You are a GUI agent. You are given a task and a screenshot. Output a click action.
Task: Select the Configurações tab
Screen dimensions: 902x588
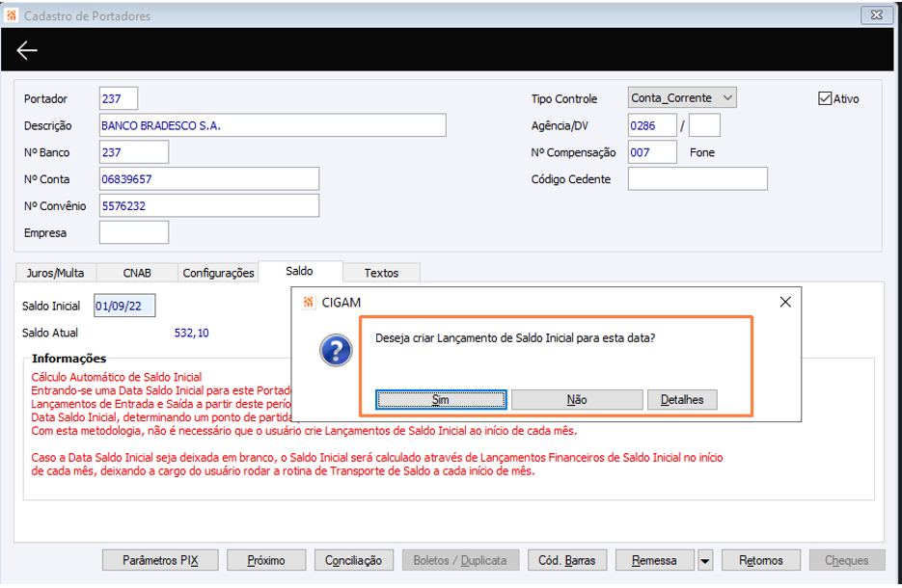pos(218,273)
